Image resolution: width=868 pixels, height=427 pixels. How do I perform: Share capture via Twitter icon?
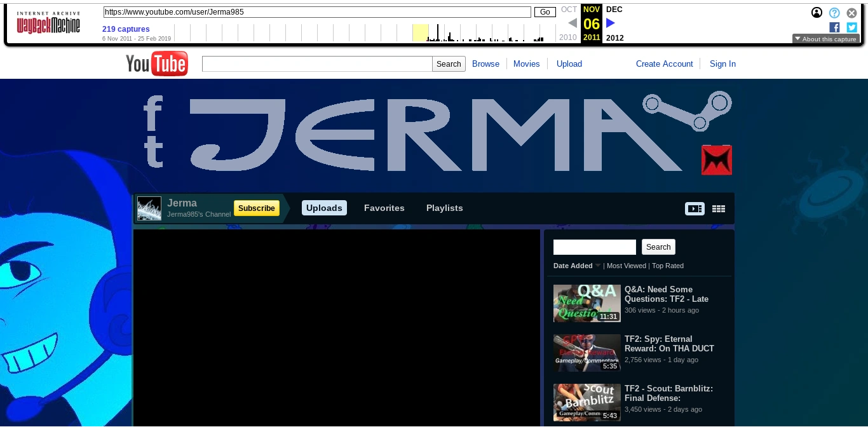pos(852,27)
